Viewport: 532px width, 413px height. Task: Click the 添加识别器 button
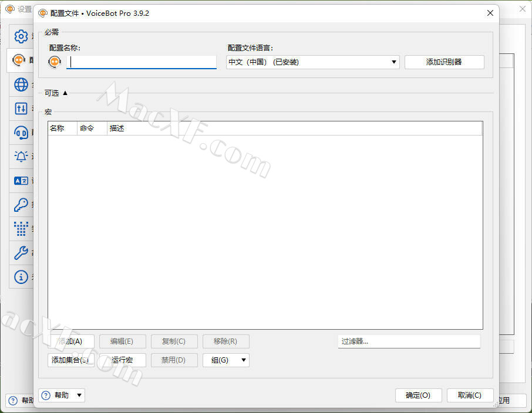pyautogui.click(x=444, y=62)
